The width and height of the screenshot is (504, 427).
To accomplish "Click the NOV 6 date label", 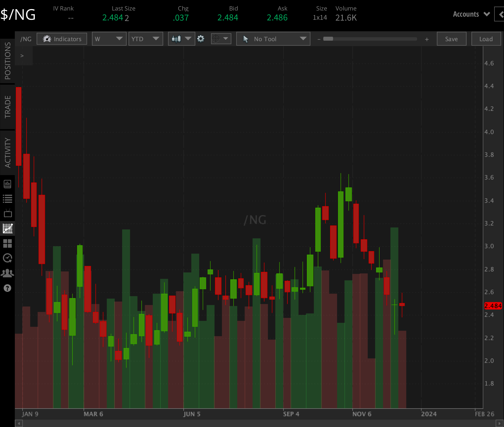I will coord(362,414).
